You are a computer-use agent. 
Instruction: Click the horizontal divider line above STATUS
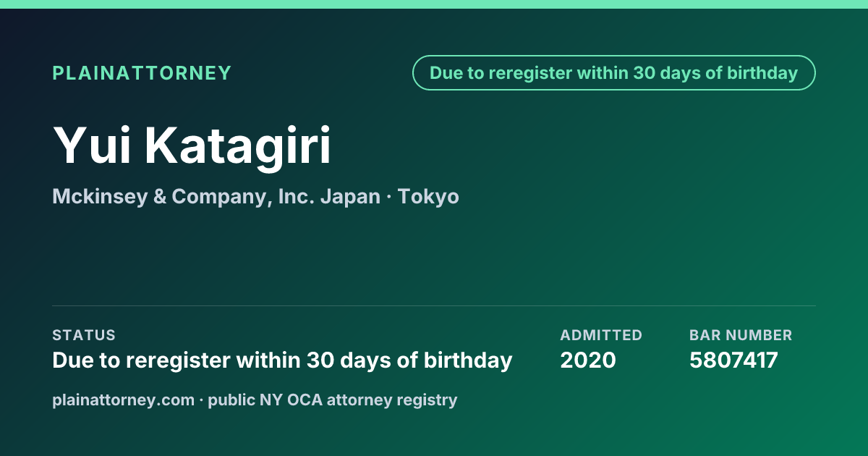coord(434,305)
